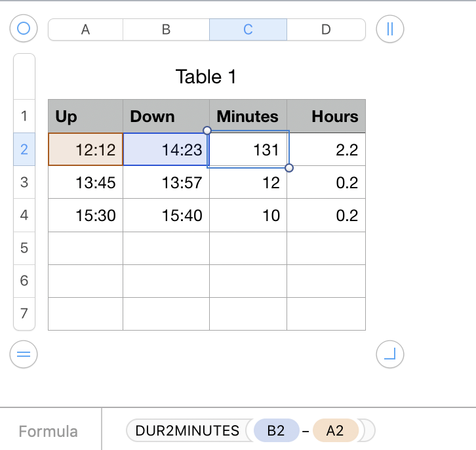Screen dimensions: 476x450
Task: Click bottom-right selection handle of cell C2
Action: pos(289,168)
